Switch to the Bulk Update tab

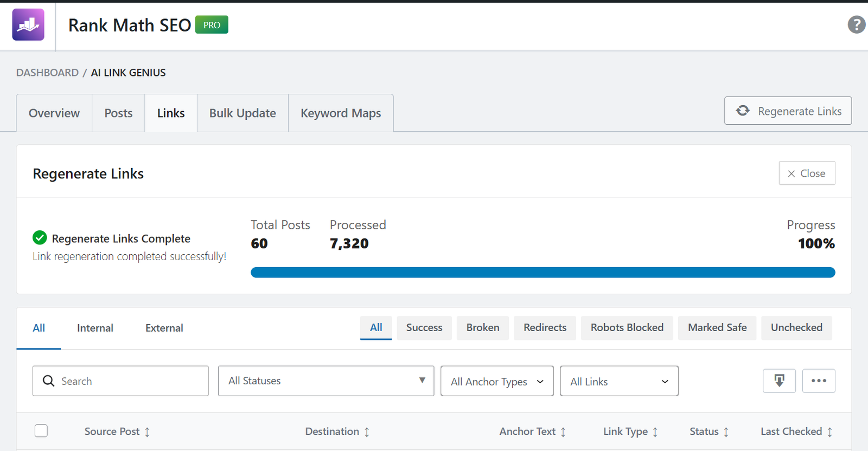coord(242,113)
